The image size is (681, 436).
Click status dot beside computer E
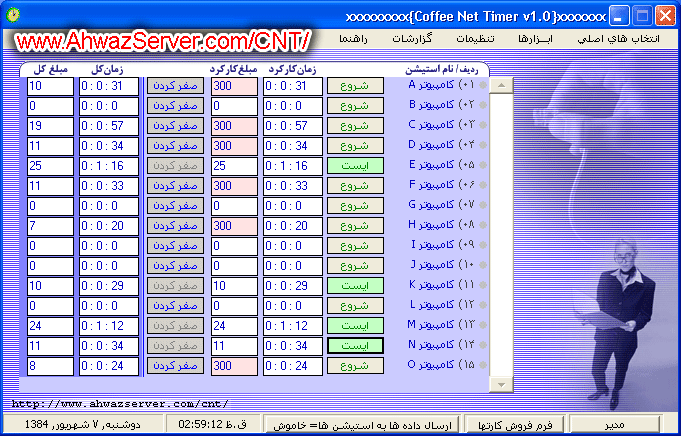[x=483, y=165]
